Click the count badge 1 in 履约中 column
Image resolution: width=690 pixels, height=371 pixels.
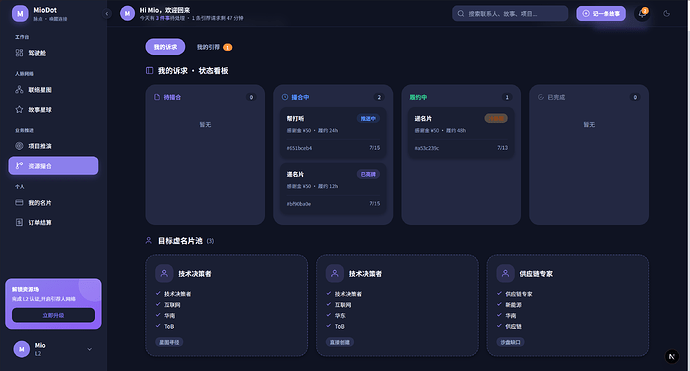tap(507, 97)
